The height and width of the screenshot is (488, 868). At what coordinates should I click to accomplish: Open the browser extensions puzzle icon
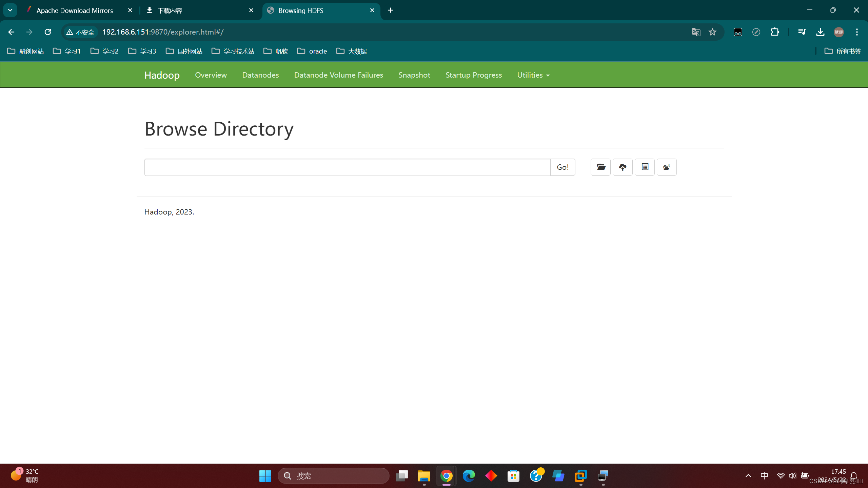tap(775, 32)
